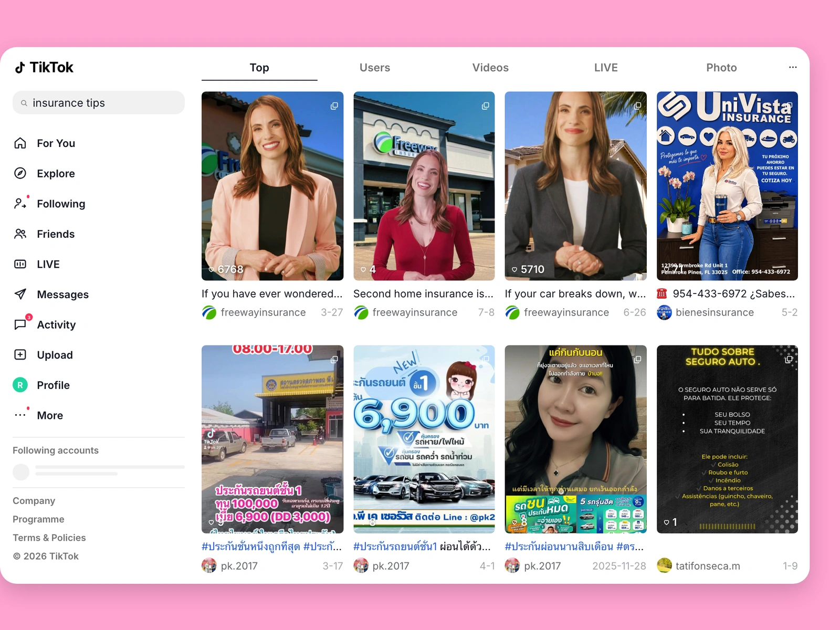This screenshot has width=840, height=630.
Task: Click pk.2017 avatar dated 3-17
Action: click(209, 565)
